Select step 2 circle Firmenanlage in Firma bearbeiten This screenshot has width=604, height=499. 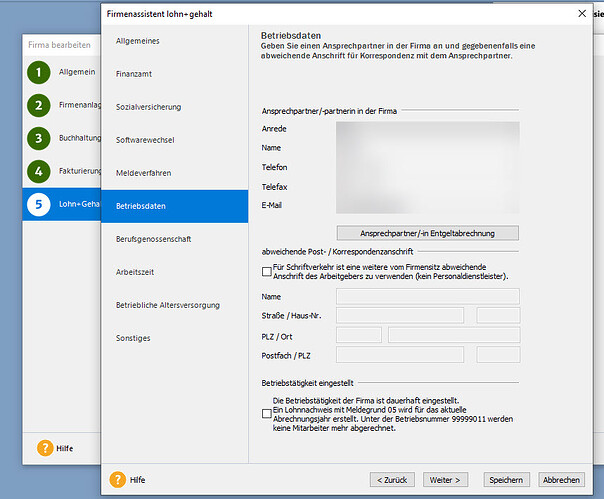point(39,106)
